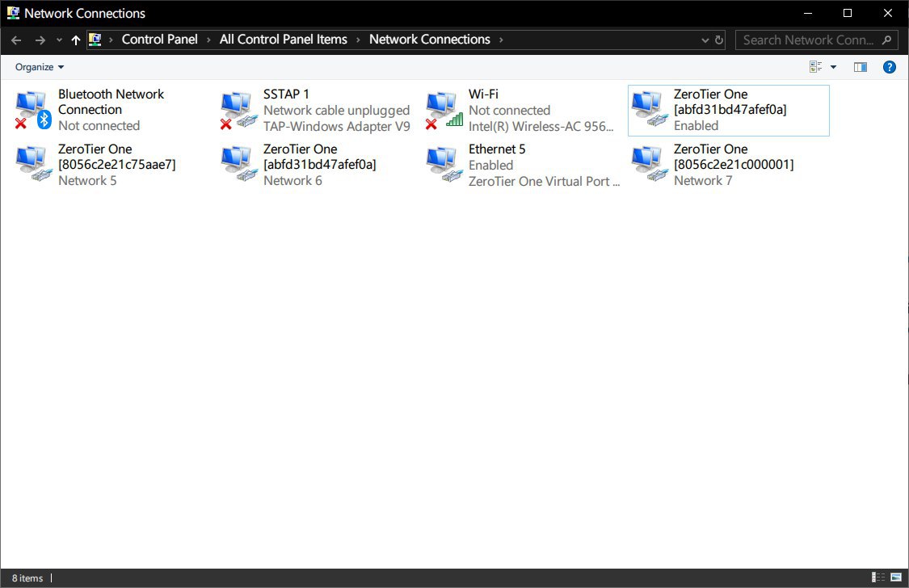The width and height of the screenshot is (909, 588).
Task: Click the search magnifier icon
Action: point(886,40)
